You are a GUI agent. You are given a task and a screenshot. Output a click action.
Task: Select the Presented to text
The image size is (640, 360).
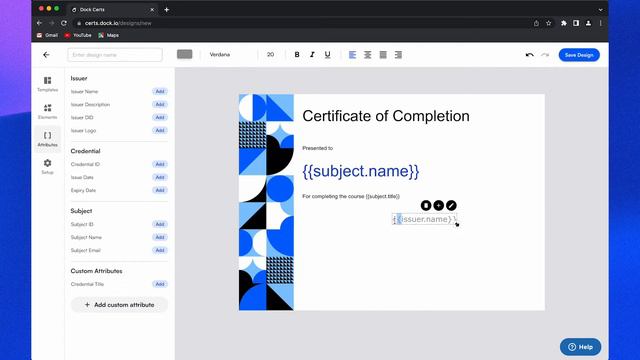318,148
